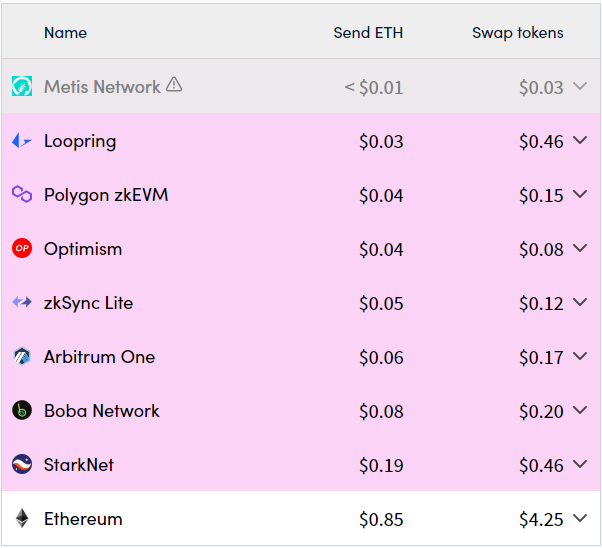Viewport: 602px width, 548px height.
Task: Click the Boba Network logo icon
Action: [22, 411]
